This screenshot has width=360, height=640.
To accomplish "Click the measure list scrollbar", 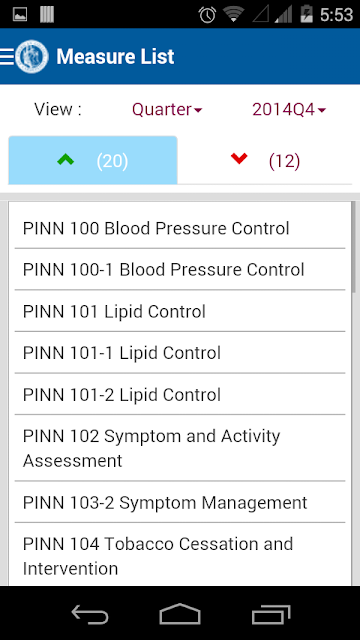I will [353, 247].
